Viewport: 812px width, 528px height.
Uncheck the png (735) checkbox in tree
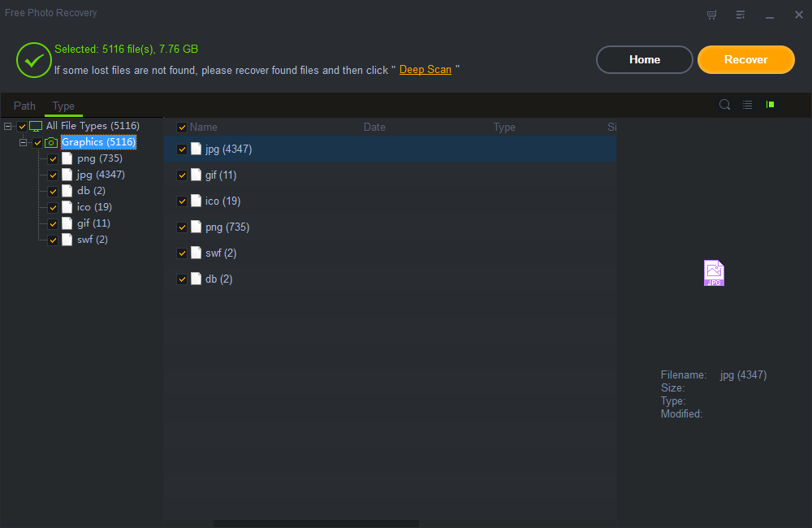(x=54, y=158)
